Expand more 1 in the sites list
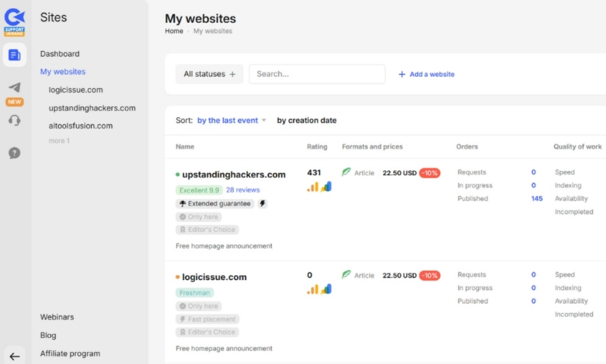The height and width of the screenshot is (364, 606). click(x=59, y=141)
